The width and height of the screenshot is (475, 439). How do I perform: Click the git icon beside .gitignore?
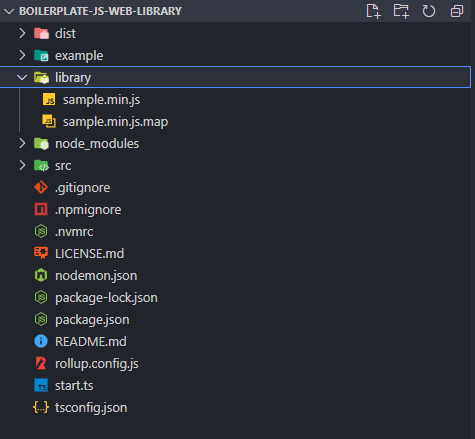point(41,187)
